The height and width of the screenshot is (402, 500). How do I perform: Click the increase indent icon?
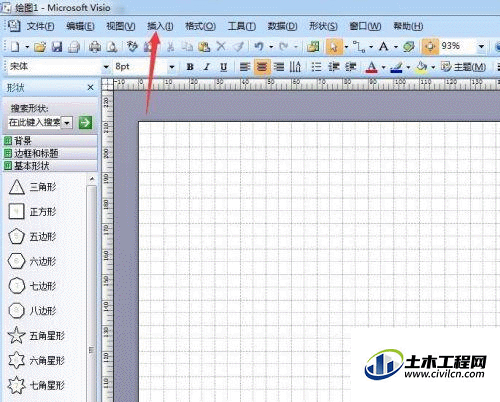pyautogui.click(x=350, y=67)
